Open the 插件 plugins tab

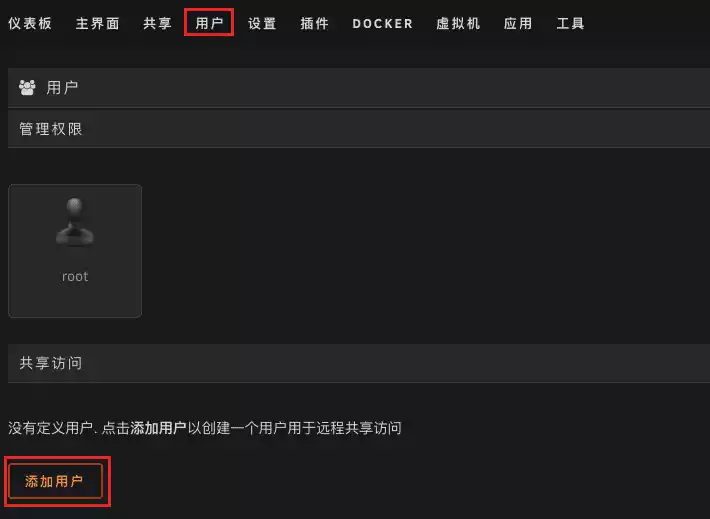pyautogui.click(x=314, y=23)
